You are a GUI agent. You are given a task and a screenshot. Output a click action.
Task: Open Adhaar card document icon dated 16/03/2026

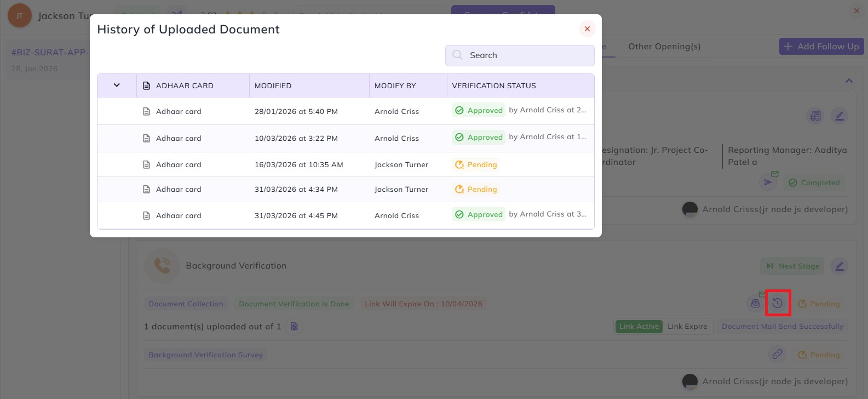coord(146,164)
